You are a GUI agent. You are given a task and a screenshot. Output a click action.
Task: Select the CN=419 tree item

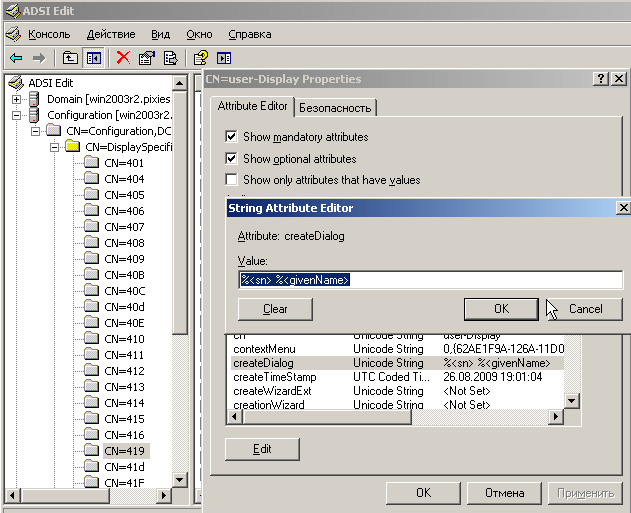pyautogui.click(x=124, y=451)
